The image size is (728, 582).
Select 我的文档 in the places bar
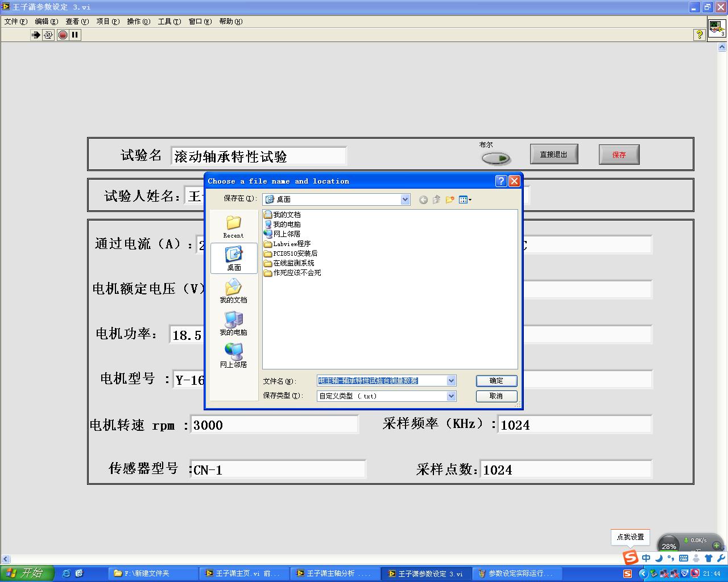click(x=233, y=291)
